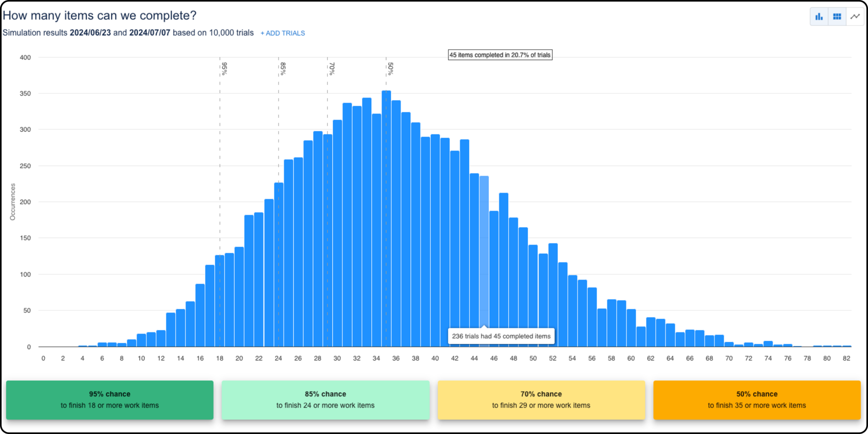Screen dimensions: 868x434
Task: Select the green 95% chance card
Action: [x=109, y=400]
